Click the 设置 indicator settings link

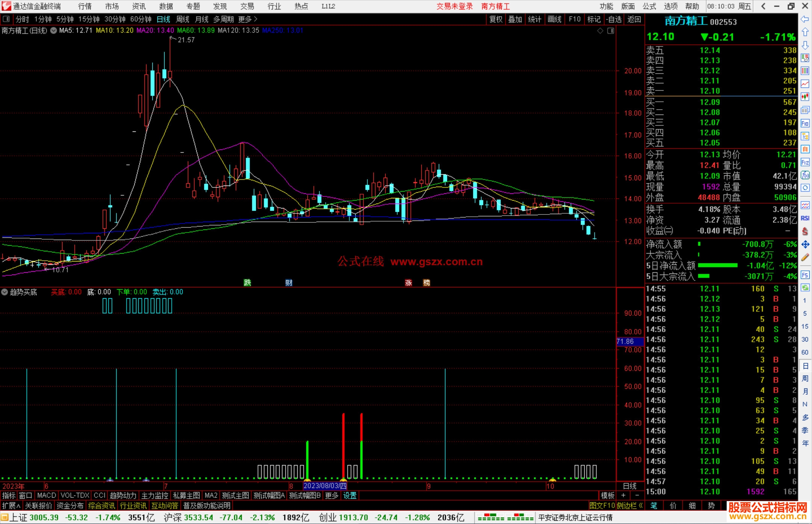click(x=350, y=495)
